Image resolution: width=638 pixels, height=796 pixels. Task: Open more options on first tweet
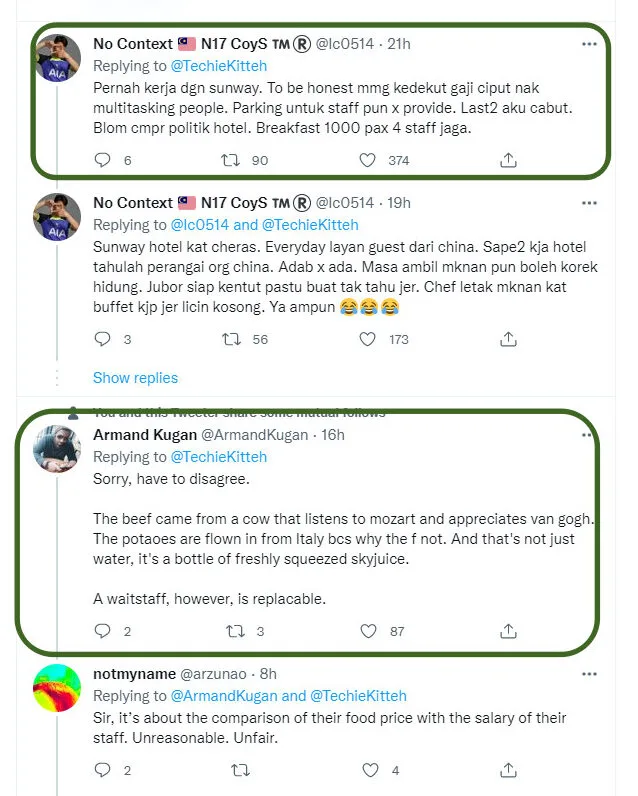[590, 44]
